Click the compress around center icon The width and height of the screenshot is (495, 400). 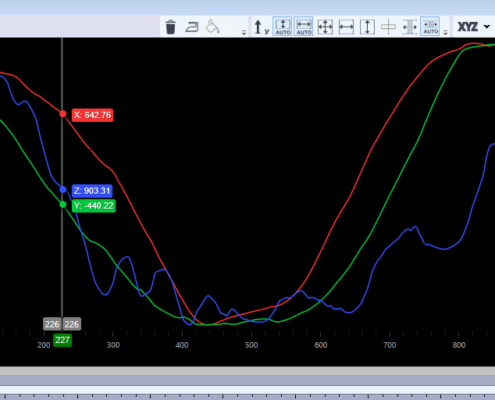pos(409,27)
